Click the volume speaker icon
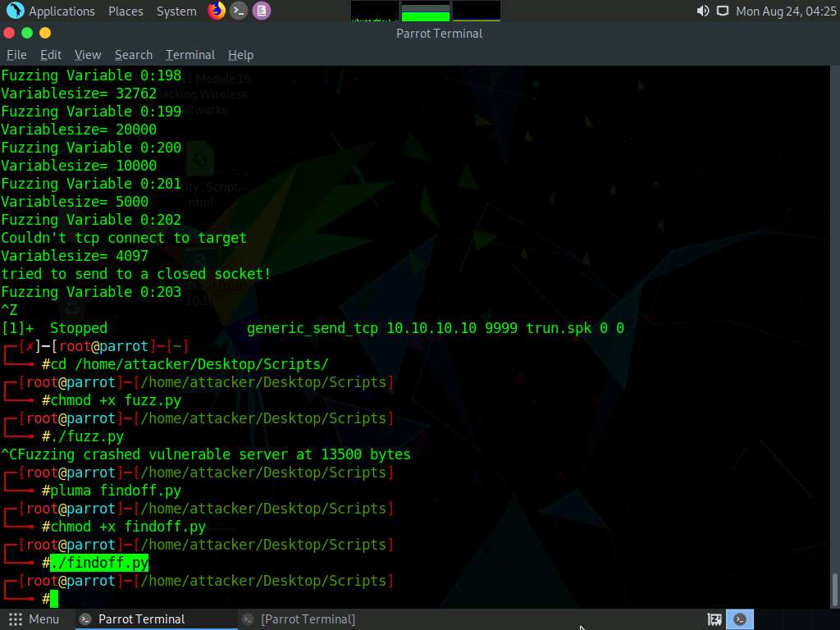Screen dimensions: 840x630 702,11
